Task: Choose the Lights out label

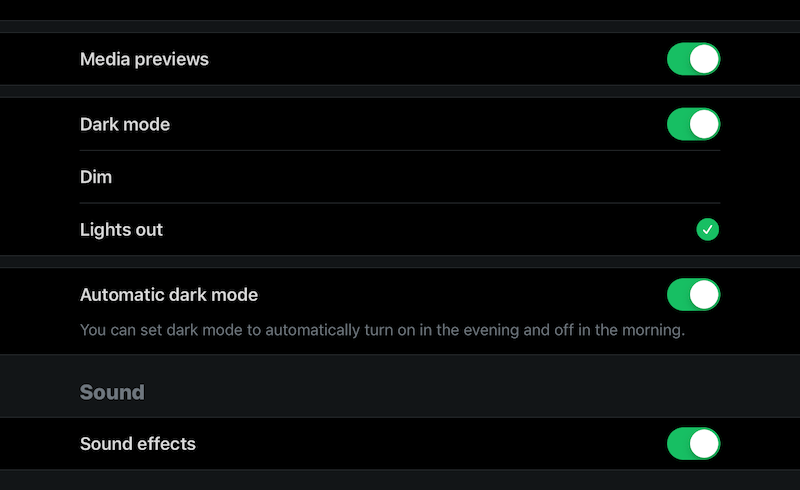Action: (121, 230)
